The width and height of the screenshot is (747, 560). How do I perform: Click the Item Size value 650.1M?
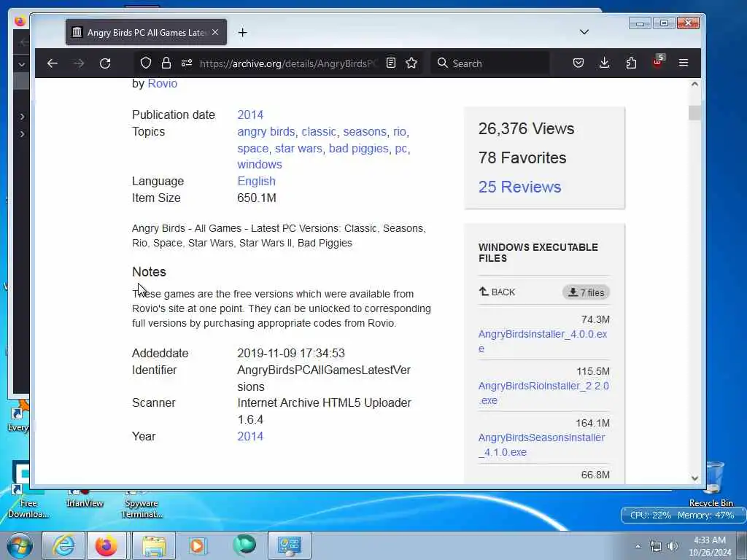(257, 198)
